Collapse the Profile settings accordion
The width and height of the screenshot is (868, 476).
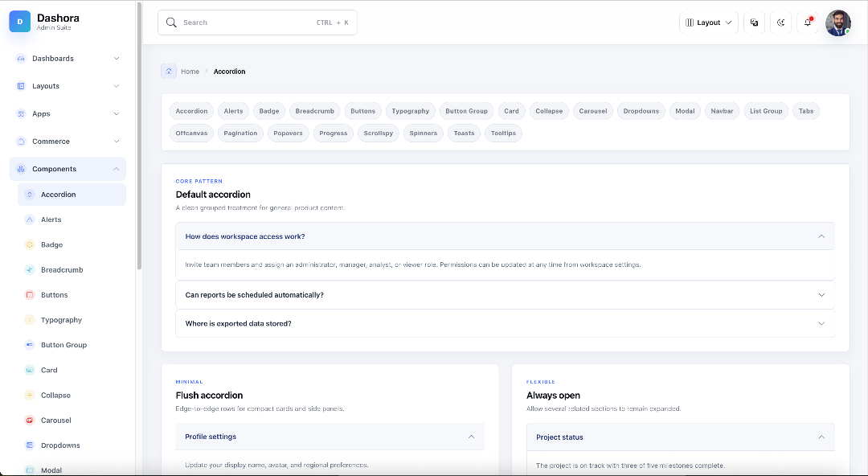pos(330,437)
